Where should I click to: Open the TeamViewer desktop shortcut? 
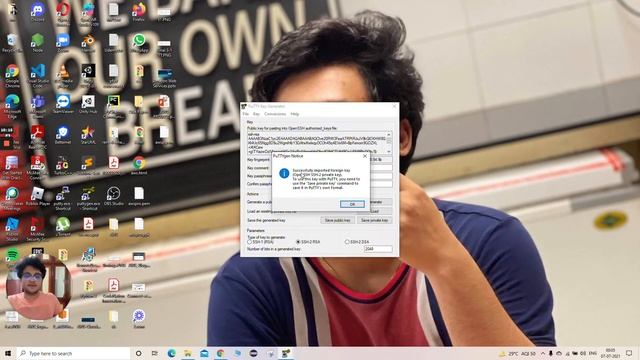click(63, 104)
